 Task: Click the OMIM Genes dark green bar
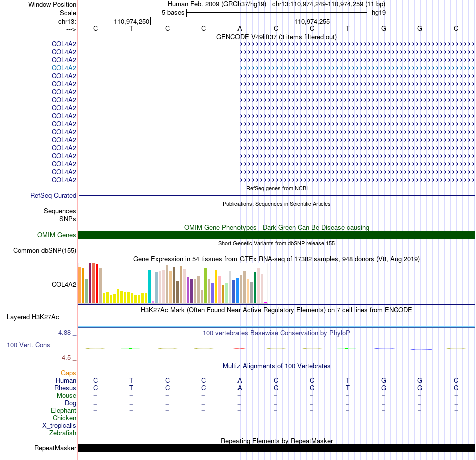pos(277,235)
